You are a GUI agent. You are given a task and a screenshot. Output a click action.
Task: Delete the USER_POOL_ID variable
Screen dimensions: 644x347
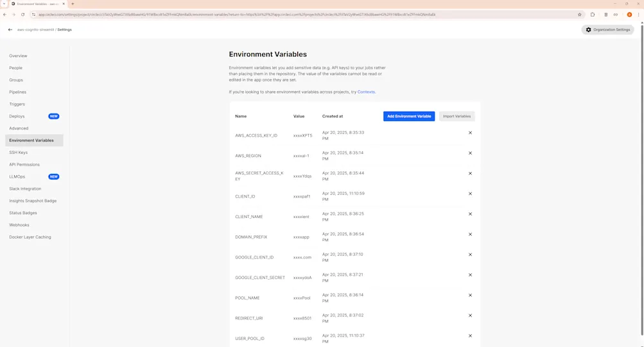pyautogui.click(x=470, y=336)
